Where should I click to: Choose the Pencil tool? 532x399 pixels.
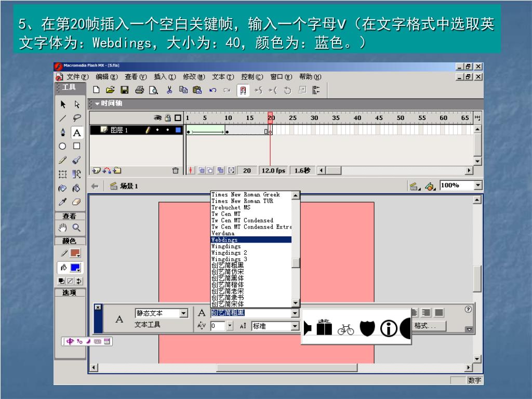(63, 160)
